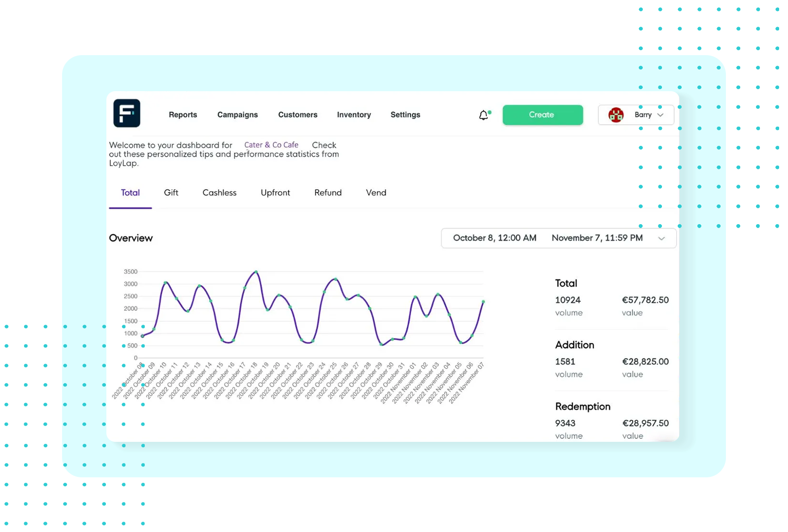Click the Addition value €28,825.00
The height and width of the screenshot is (532, 788).
[x=645, y=362]
